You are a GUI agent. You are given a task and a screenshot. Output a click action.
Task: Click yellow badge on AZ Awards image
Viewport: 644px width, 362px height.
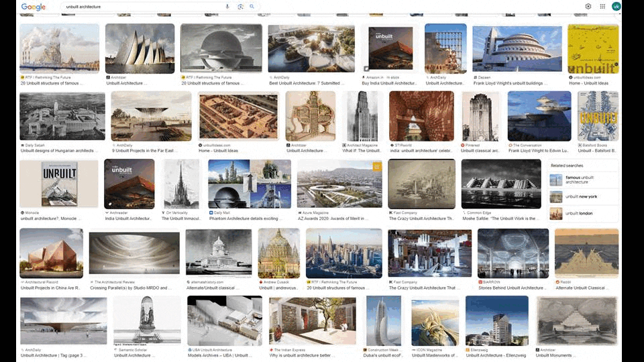(x=377, y=166)
